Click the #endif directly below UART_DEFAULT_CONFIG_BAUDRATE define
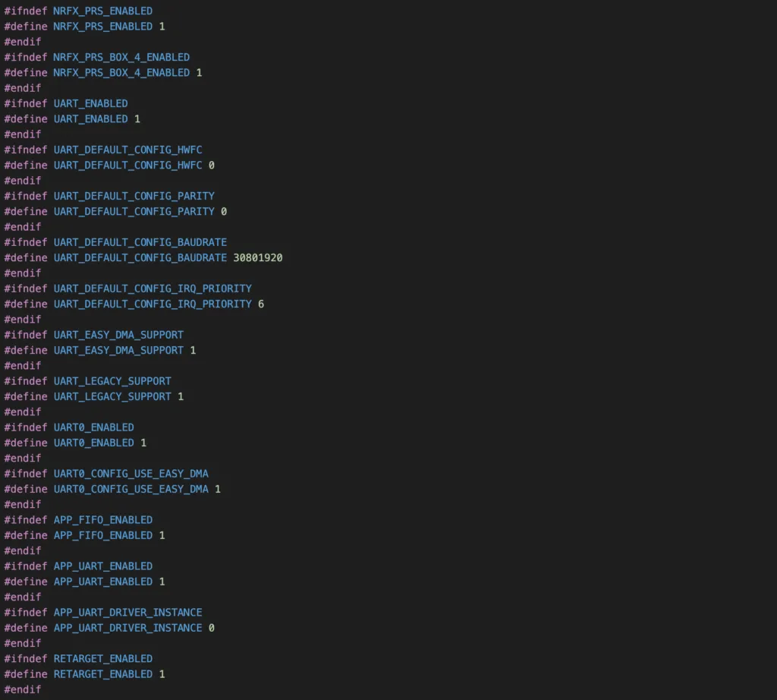 coord(23,273)
